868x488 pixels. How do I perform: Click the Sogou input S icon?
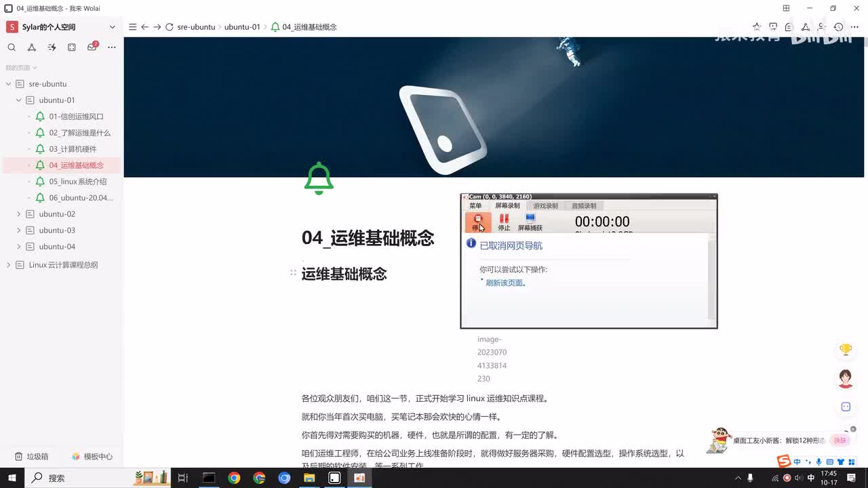pos(784,461)
